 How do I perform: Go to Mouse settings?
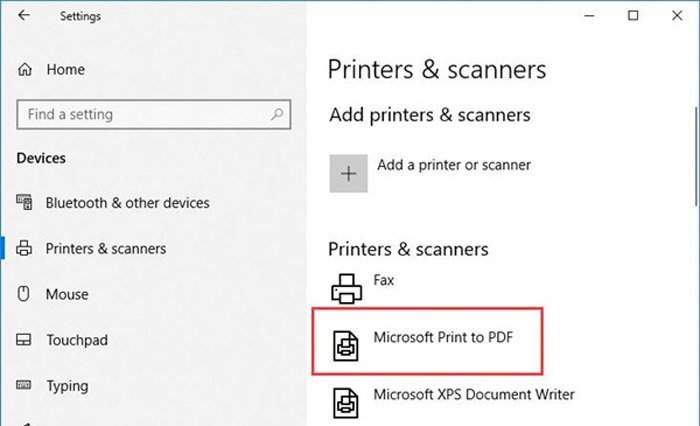(67, 294)
